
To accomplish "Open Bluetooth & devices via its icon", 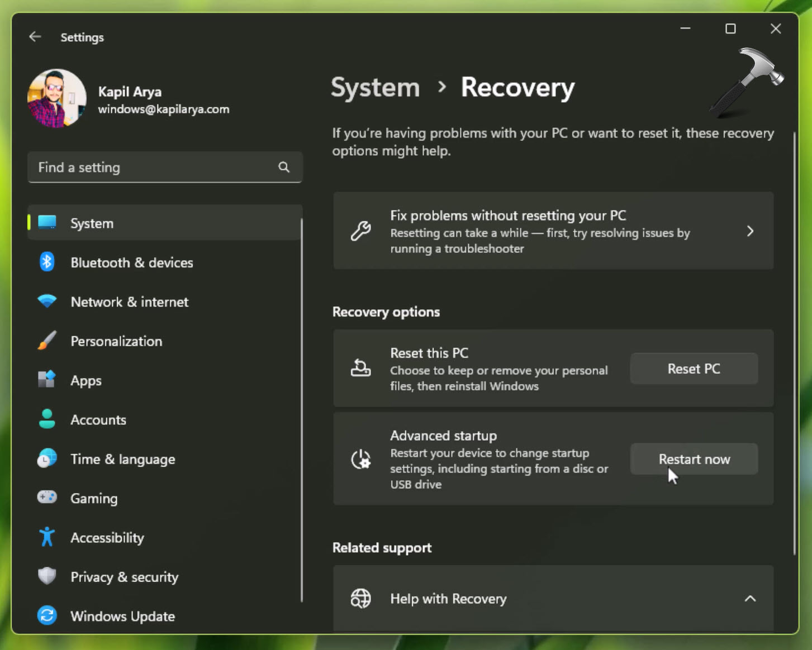I will pyautogui.click(x=47, y=262).
